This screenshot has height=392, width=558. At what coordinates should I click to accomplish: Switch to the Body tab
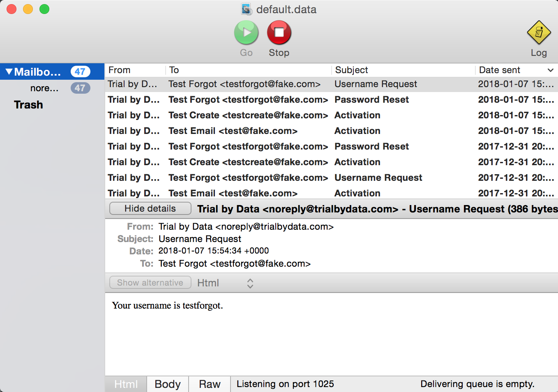[x=168, y=384]
